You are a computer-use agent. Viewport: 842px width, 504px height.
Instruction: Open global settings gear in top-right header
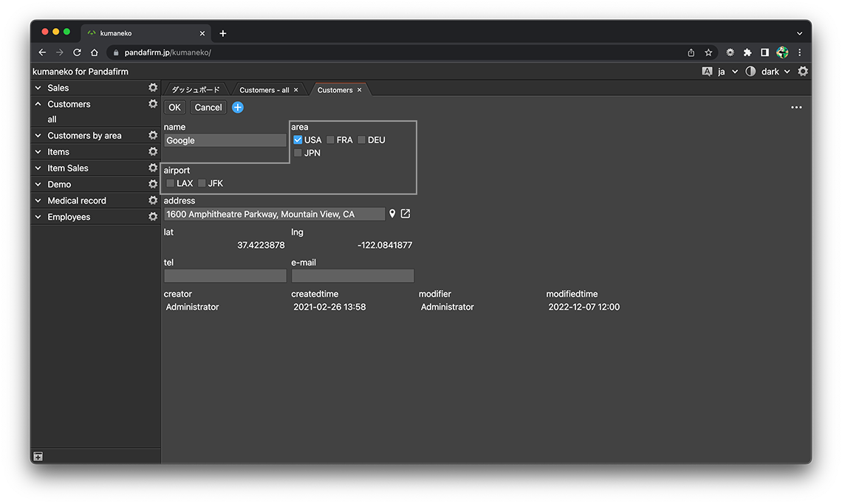point(803,72)
